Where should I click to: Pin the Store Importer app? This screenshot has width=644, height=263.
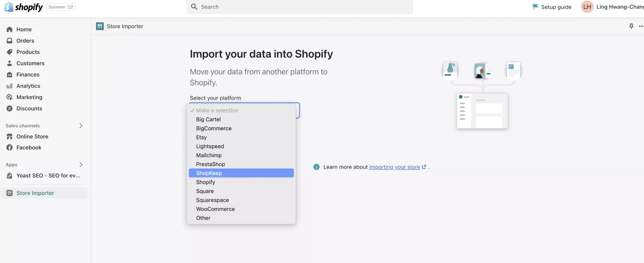click(631, 26)
